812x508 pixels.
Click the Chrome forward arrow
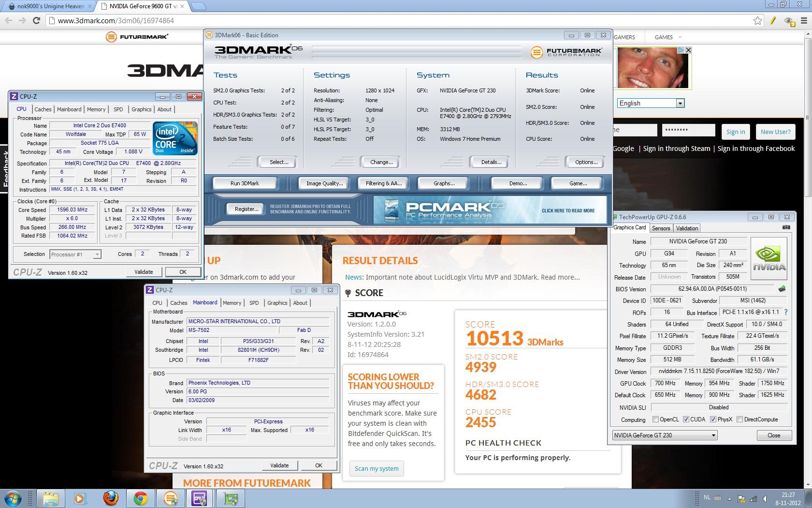pyautogui.click(x=22, y=20)
